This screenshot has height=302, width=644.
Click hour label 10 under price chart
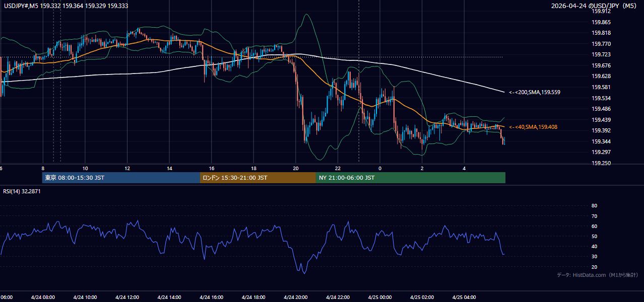[85, 168]
